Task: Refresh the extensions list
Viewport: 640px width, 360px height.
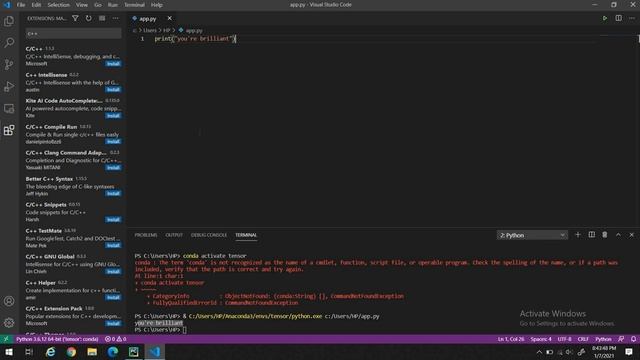Action: coord(89,18)
